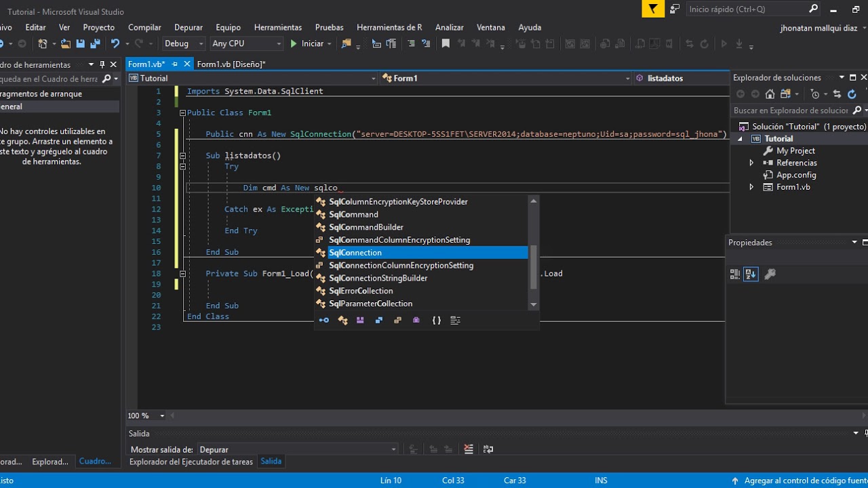Image resolution: width=868 pixels, height=488 pixels.
Task: Open a file with the folder icon
Action: (x=65, y=43)
